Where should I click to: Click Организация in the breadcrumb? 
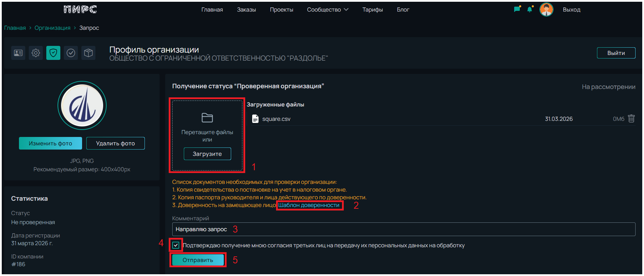coord(52,28)
